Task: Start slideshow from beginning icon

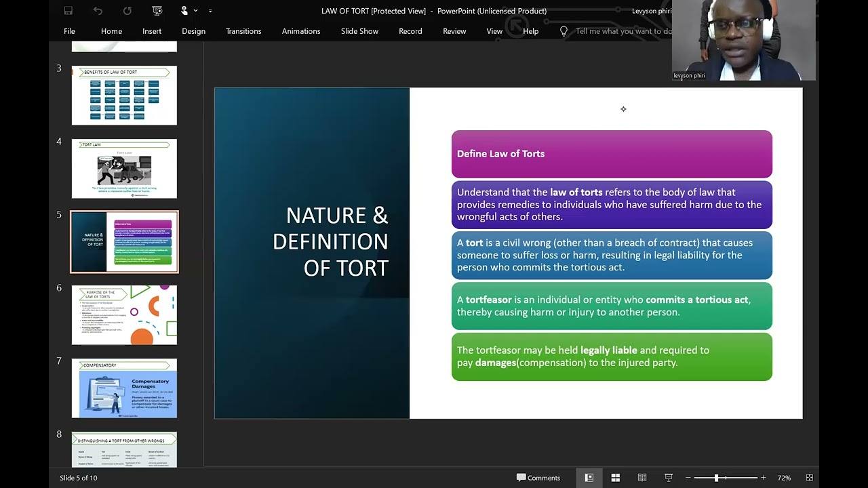Action: point(157,11)
